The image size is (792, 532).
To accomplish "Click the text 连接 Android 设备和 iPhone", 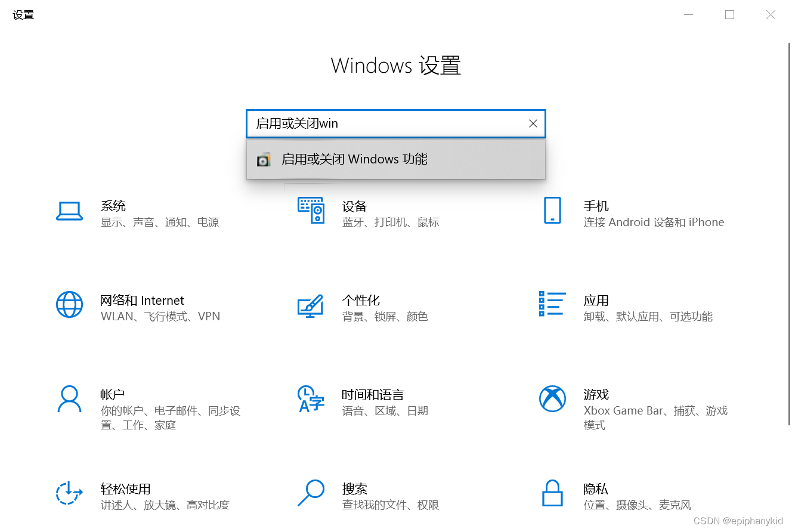I will [x=654, y=222].
